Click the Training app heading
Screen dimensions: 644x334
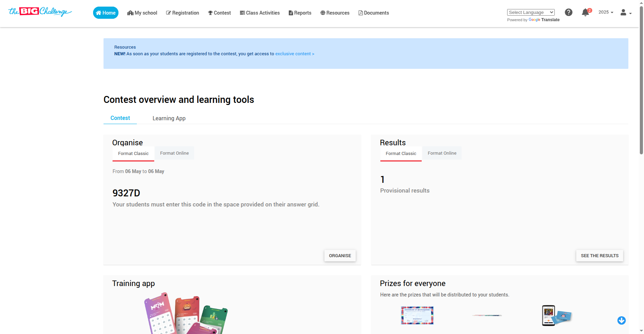[x=133, y=284]
